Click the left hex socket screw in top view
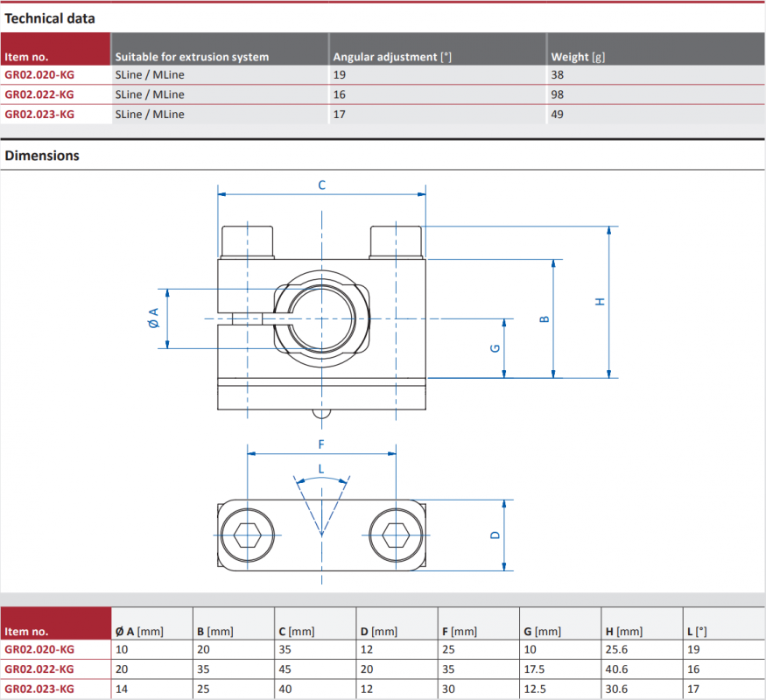 pos(247,535)
